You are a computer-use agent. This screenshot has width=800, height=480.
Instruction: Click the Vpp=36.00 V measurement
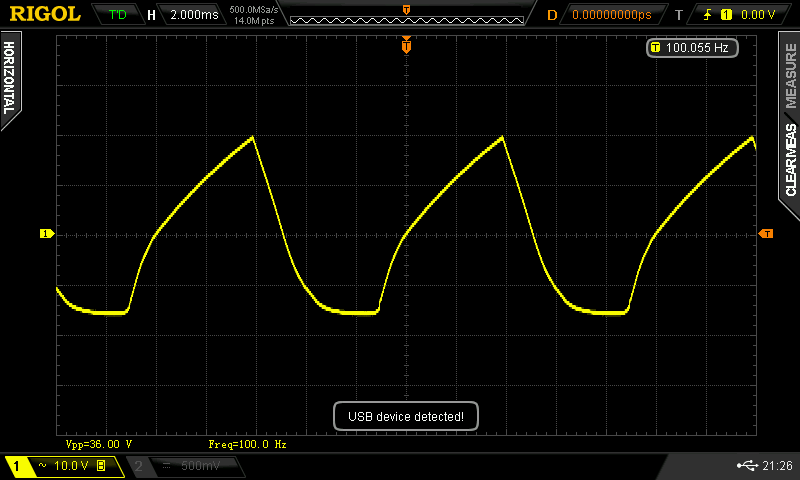coord(98,443)
